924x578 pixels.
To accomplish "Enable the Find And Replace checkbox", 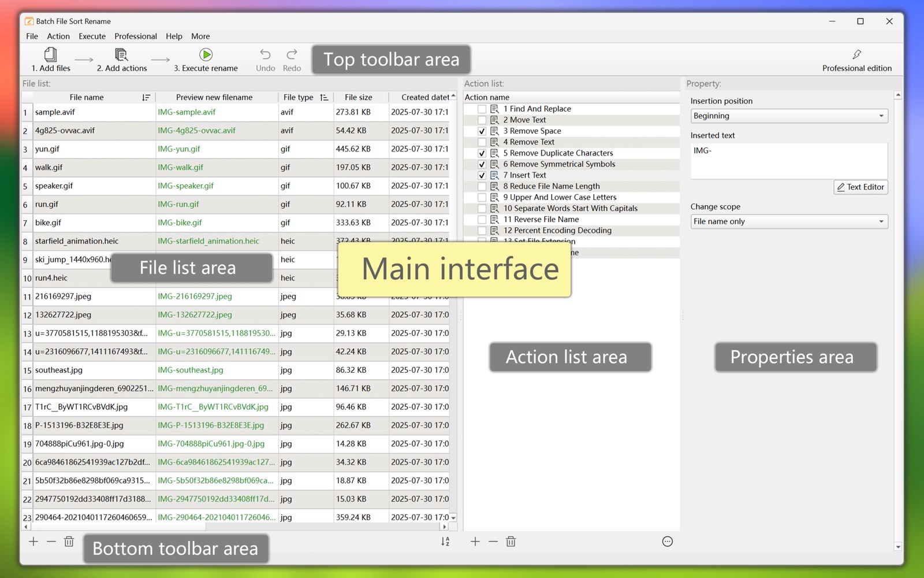I will coord(482,109).
